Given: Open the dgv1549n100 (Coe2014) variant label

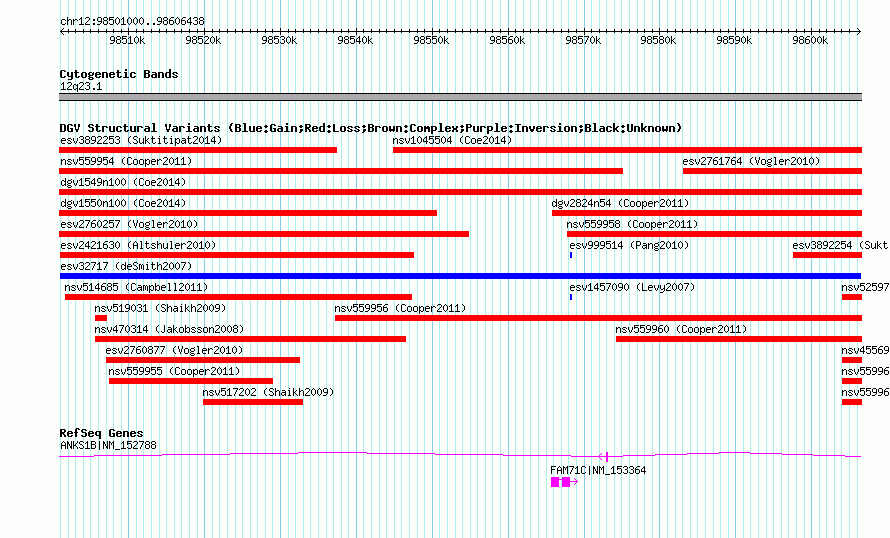Looking at the screenshot, I should point(123,182).
